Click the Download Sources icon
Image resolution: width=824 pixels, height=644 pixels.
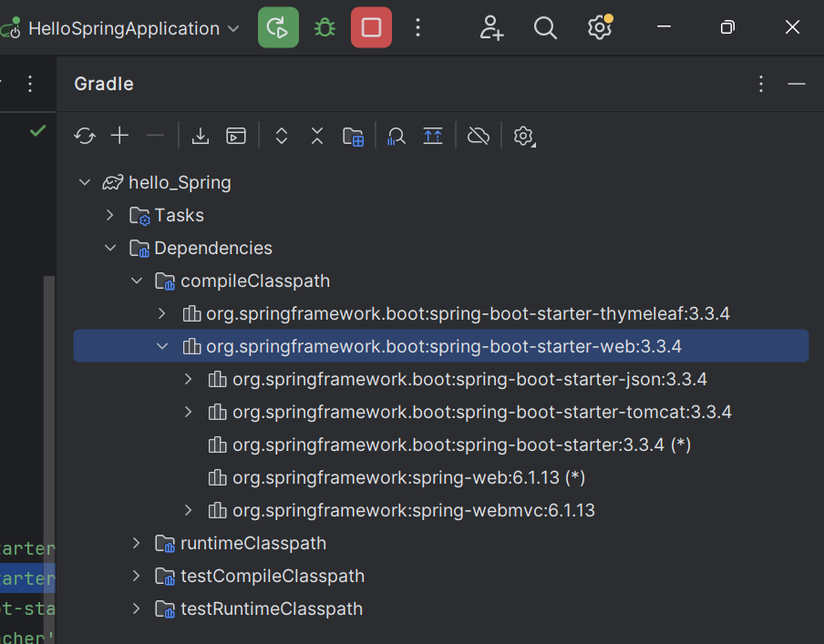[201, 136]
